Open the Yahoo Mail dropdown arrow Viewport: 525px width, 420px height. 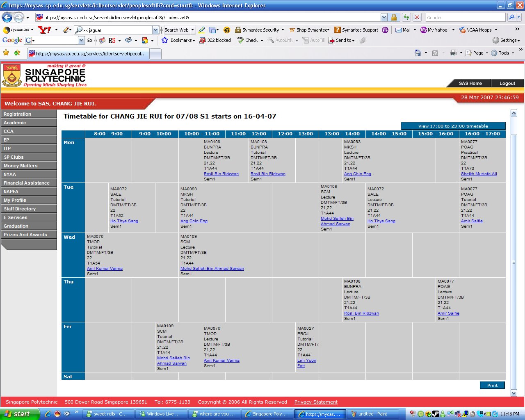(415, 30)
